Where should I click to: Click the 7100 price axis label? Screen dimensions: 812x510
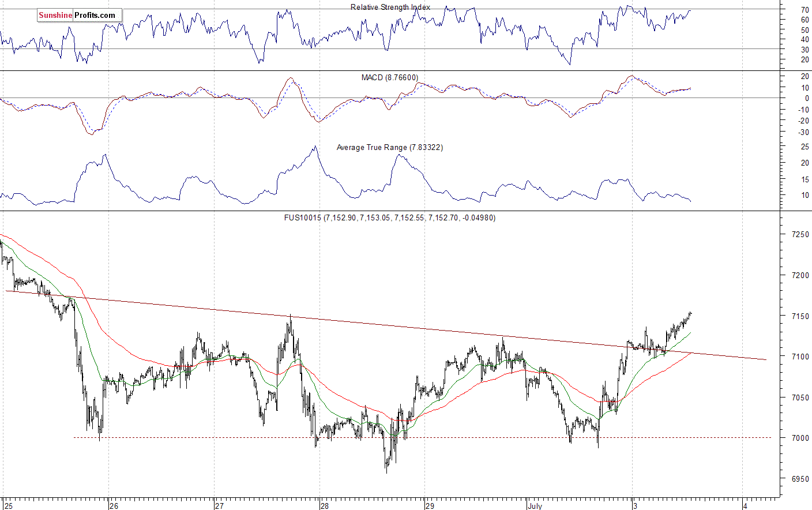(x=800, y=357)
